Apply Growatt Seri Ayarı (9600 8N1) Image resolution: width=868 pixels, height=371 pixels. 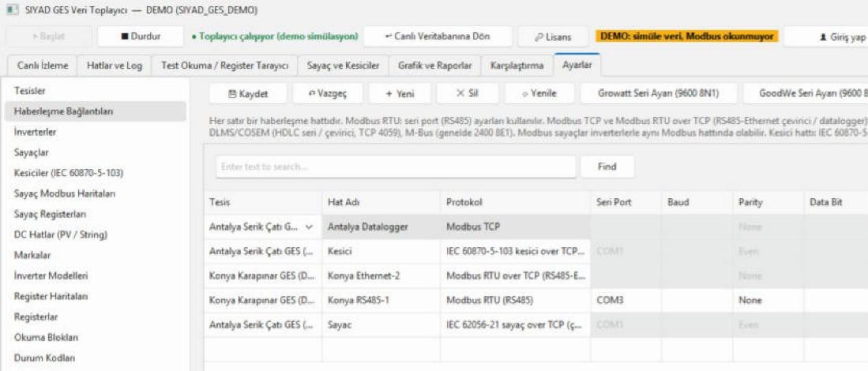tap(658, 93)
